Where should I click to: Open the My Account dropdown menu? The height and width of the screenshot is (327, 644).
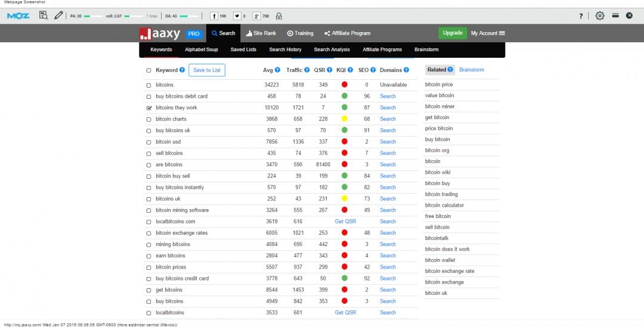click(x=488, y=33)
